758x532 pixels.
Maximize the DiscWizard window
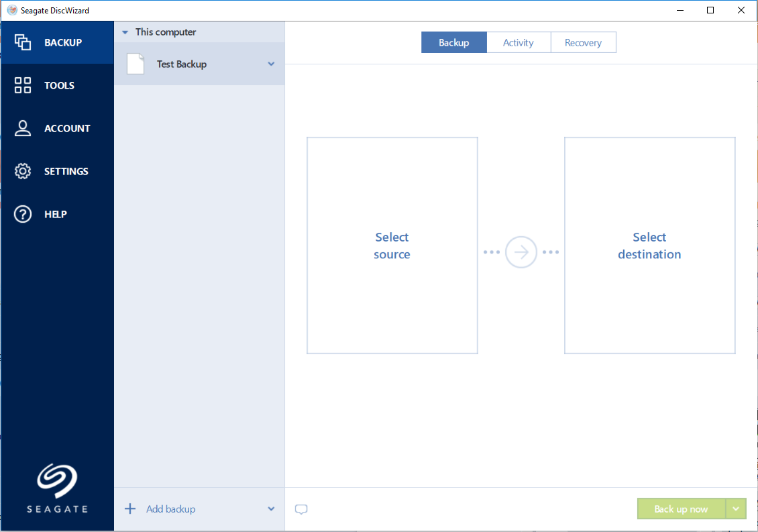pyautogui.click(x=710, y=10)
